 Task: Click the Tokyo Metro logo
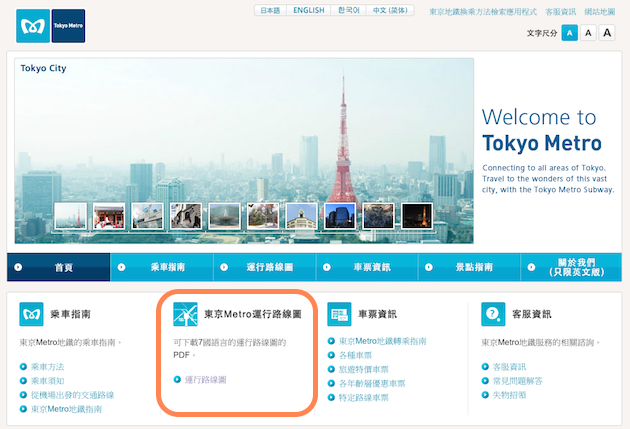(51, 26)
